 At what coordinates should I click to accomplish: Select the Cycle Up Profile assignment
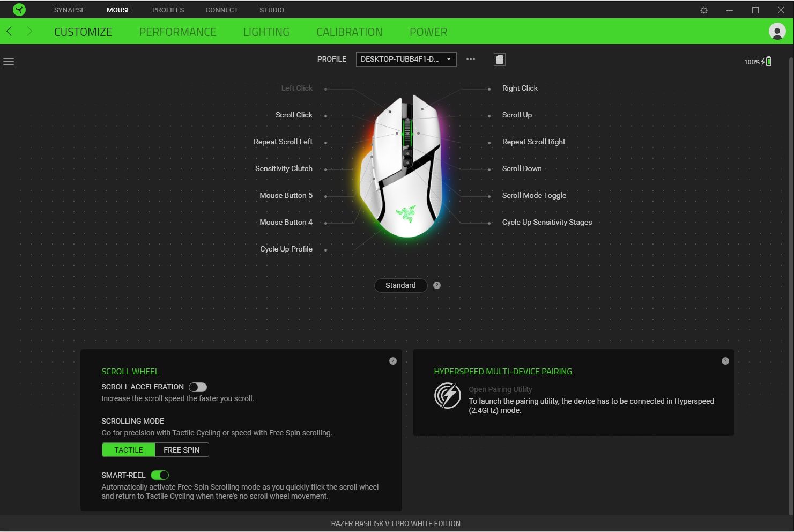(286, 249)
